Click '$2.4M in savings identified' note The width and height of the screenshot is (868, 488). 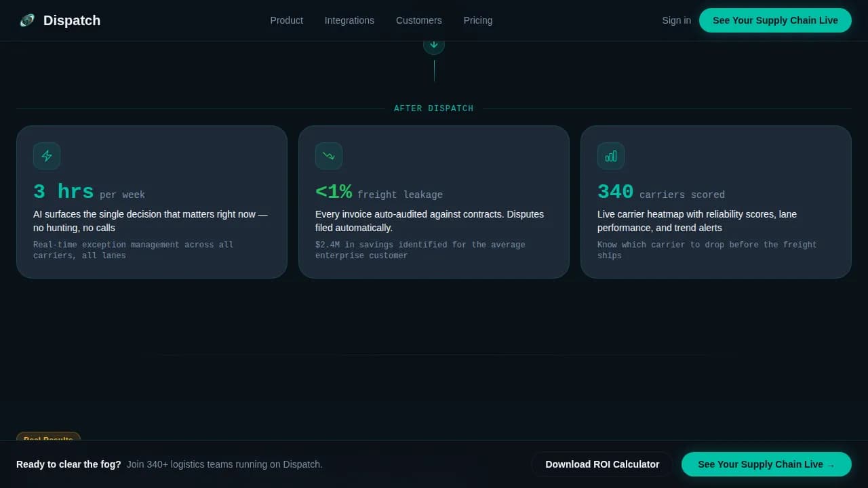point(420,250)
